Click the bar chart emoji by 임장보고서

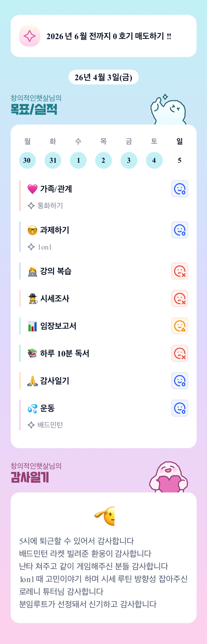point(32,326)
